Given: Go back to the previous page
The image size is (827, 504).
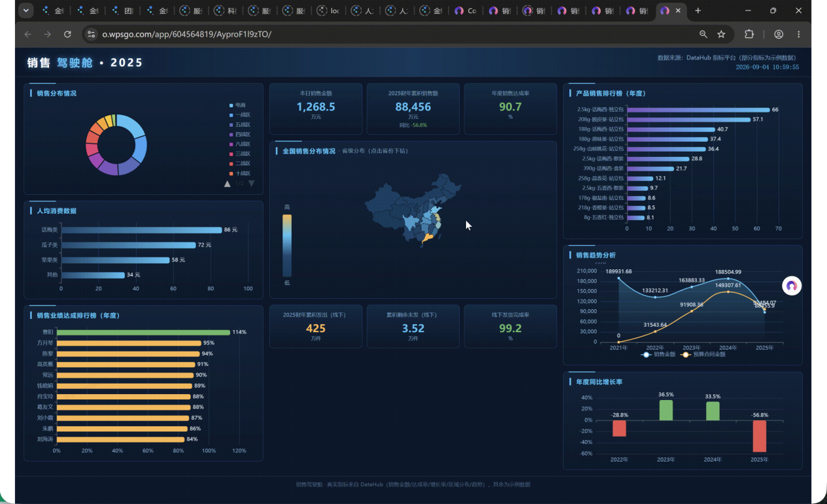Looking at the screenshot, I should (x=27, y=34).
